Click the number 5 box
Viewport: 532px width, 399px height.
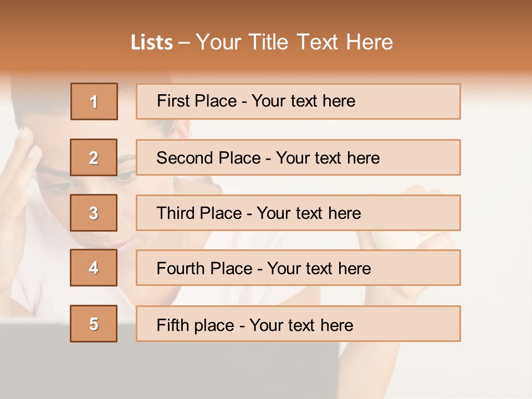[94, 324]
